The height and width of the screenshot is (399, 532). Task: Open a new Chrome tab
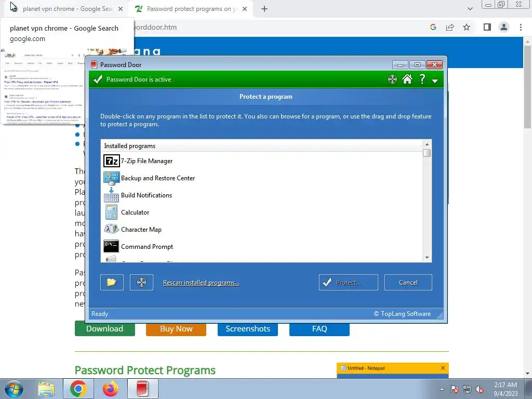(264, 9)
